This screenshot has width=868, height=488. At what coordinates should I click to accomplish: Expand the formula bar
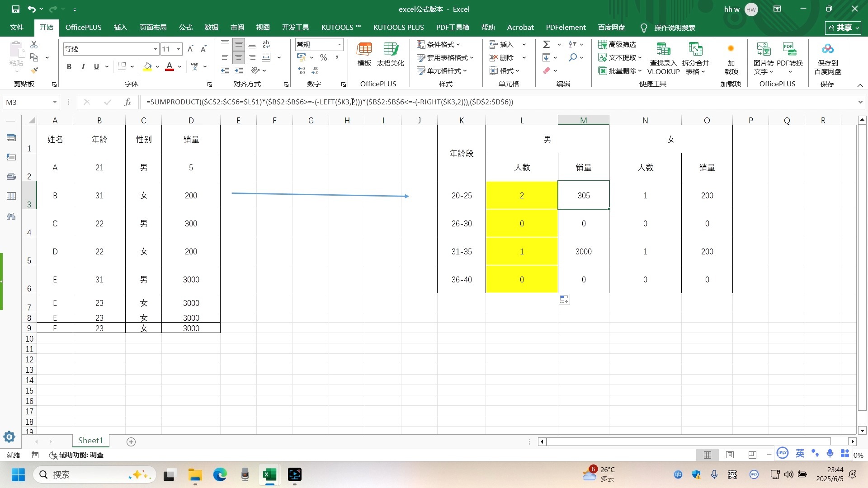[x=860, y=102]
